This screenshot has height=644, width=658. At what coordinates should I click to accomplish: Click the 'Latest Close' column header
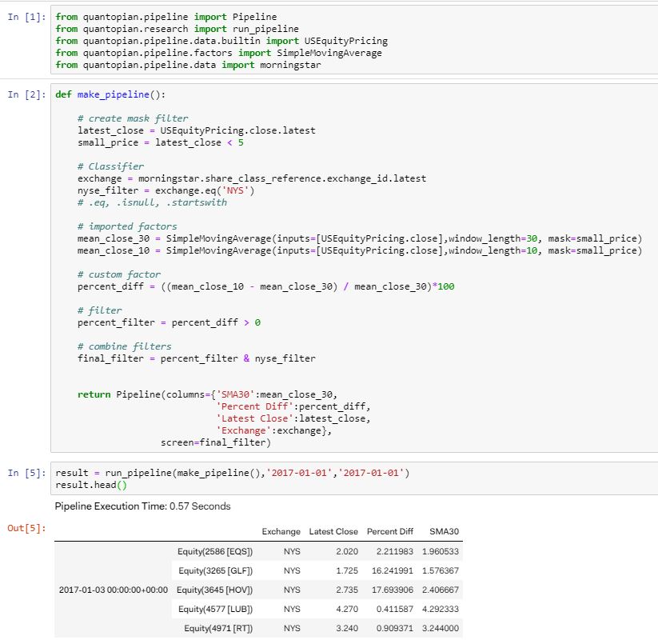(333, 531)
